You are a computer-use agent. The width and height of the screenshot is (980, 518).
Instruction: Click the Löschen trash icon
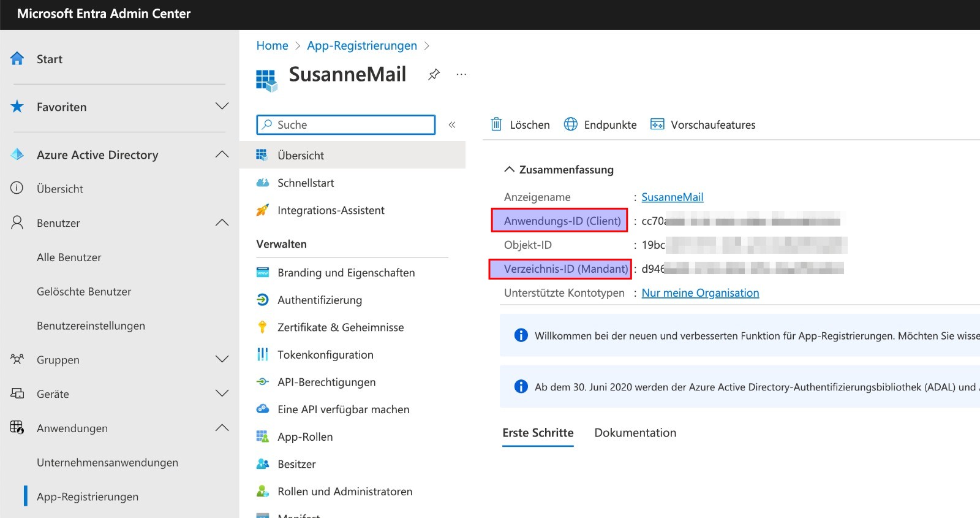click(x=496, y=124)
